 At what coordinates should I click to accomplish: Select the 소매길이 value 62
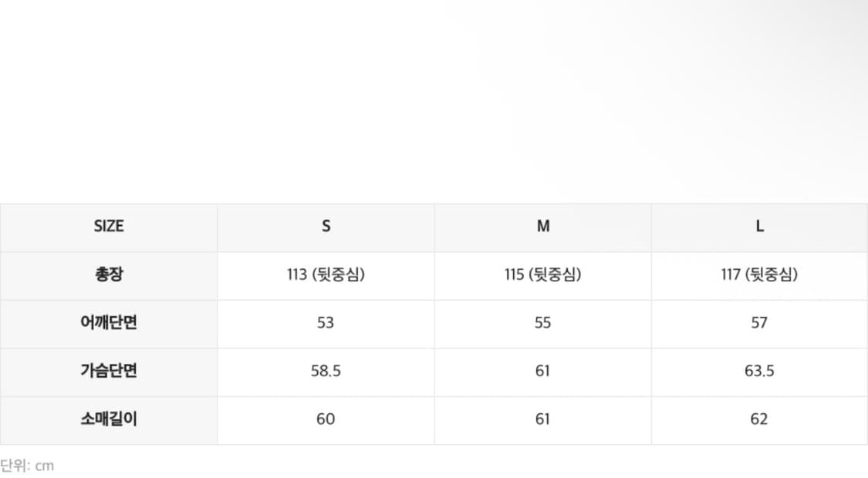pyautogui.click(x=760, y=419)
